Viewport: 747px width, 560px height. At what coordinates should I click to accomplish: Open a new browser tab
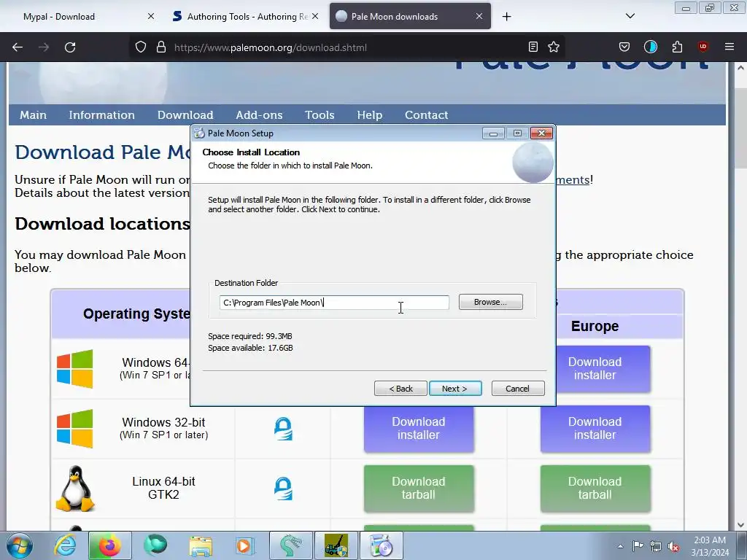click(x=506, y=17)
